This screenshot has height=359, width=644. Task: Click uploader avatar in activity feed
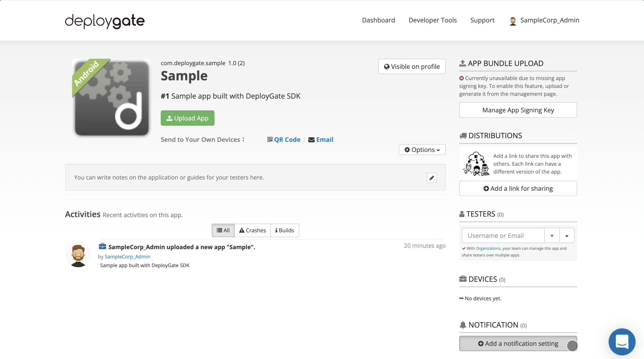tap(78, 255)
